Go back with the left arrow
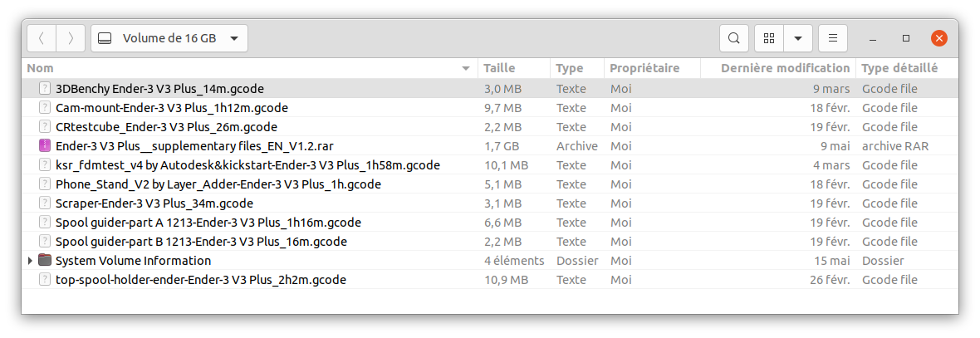 [x=42, y=38]
